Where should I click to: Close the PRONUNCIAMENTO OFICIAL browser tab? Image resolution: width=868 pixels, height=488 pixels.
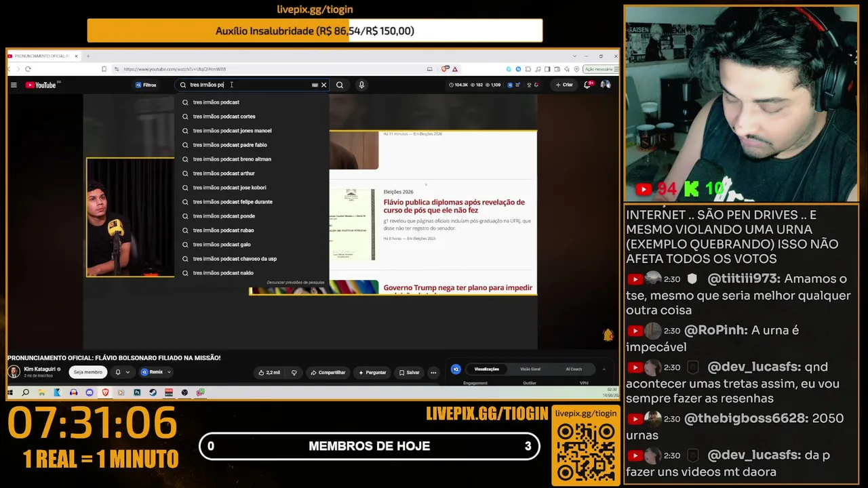click(76, 56)
